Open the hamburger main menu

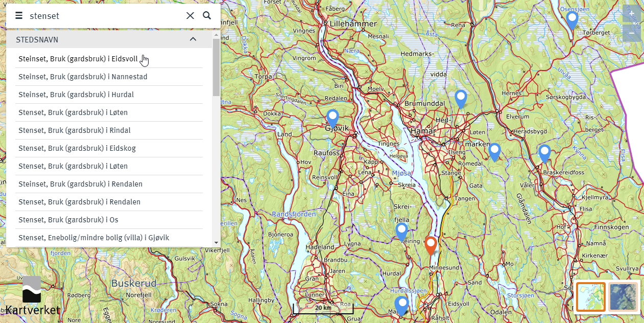click(x=19, y=16)
